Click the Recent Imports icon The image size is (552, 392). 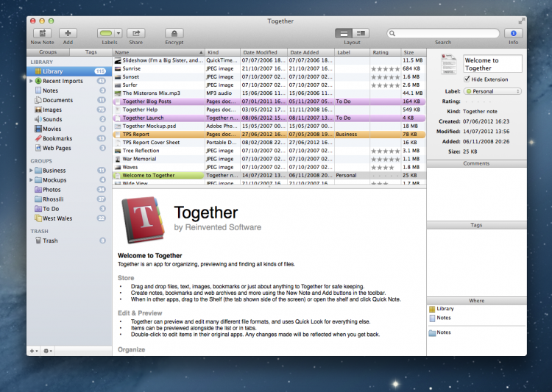click(x=38, y=81)
